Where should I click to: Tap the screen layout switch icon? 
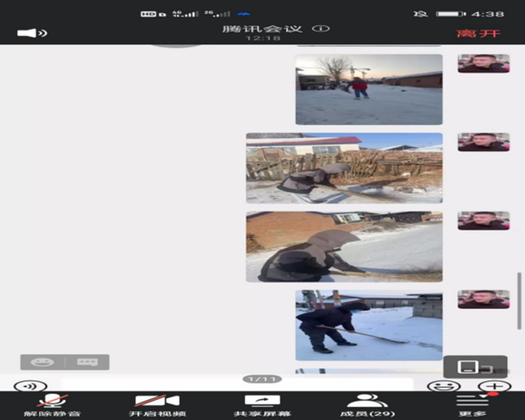coord(474,367)
